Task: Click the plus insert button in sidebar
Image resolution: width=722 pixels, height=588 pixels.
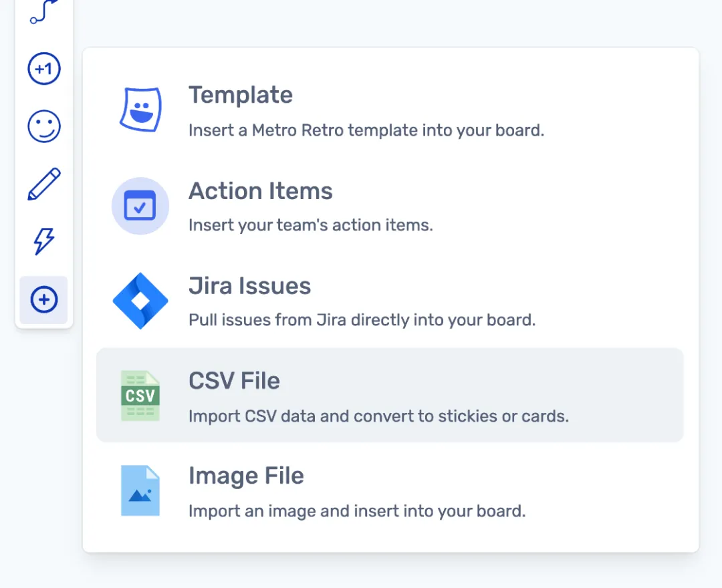Action: pos(43,300)
